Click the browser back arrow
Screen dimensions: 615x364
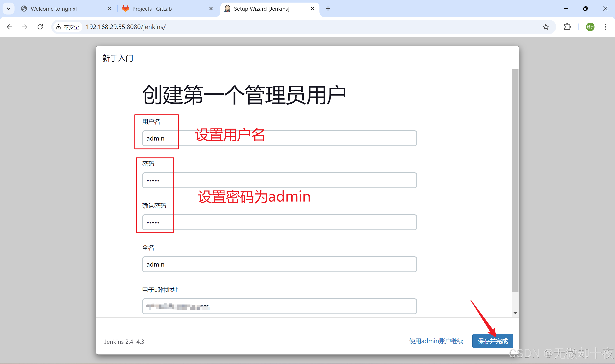pos(10,27)
